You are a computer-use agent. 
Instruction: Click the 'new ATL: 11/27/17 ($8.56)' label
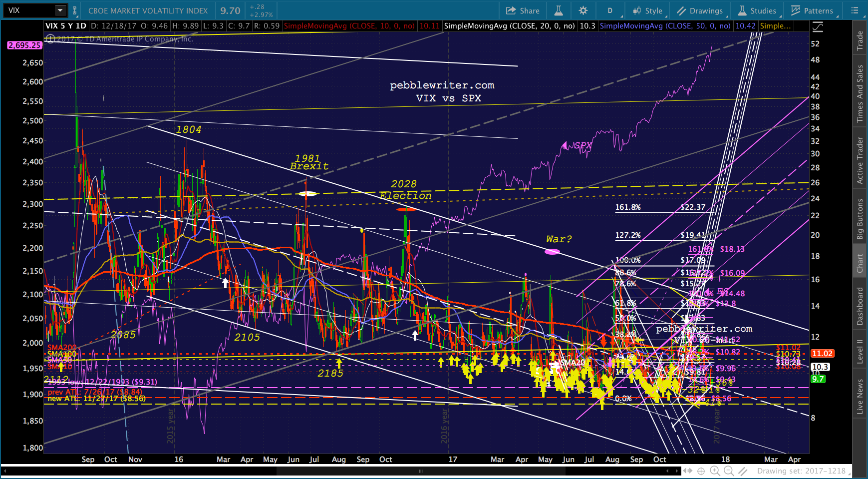[96, 399]
